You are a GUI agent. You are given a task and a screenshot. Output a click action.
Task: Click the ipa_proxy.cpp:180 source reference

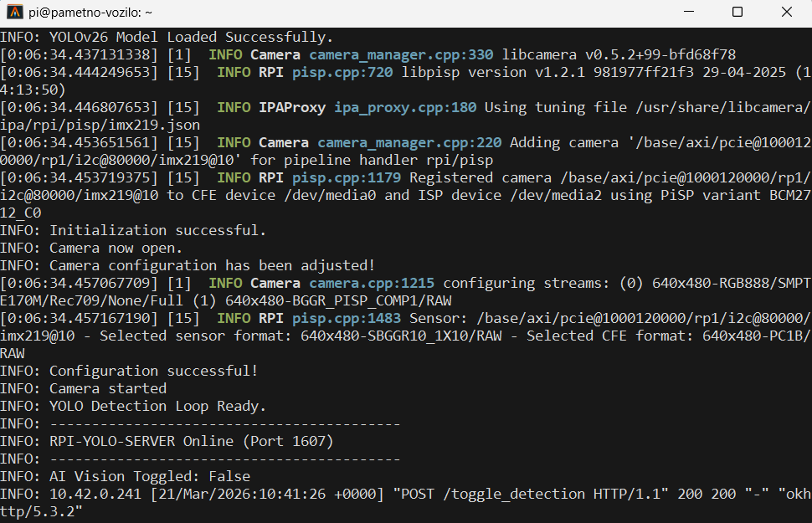click(405, 107)
